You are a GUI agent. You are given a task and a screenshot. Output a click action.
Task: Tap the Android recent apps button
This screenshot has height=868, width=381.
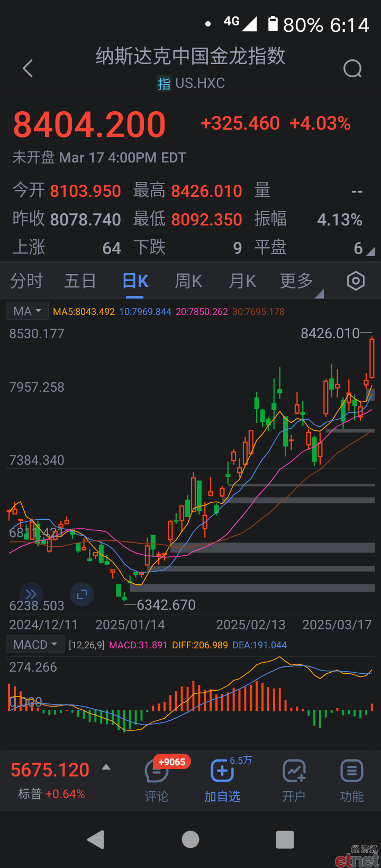[285, 839]
